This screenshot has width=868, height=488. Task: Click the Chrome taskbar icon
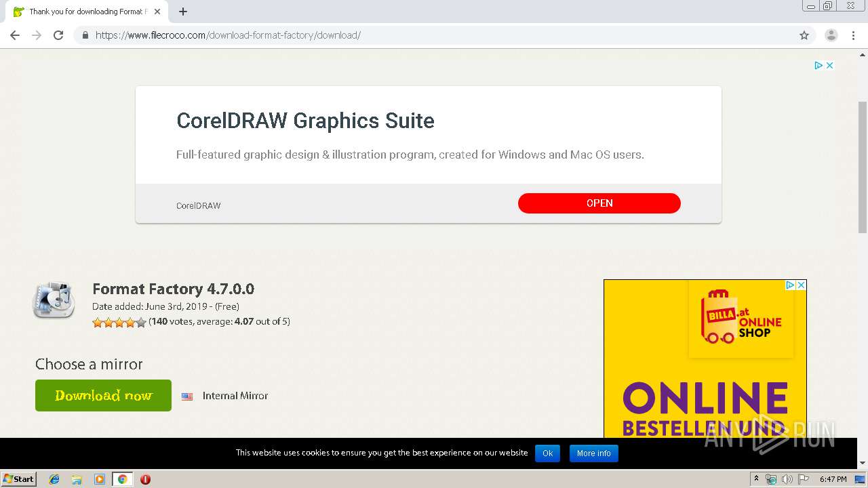point(122,479)
